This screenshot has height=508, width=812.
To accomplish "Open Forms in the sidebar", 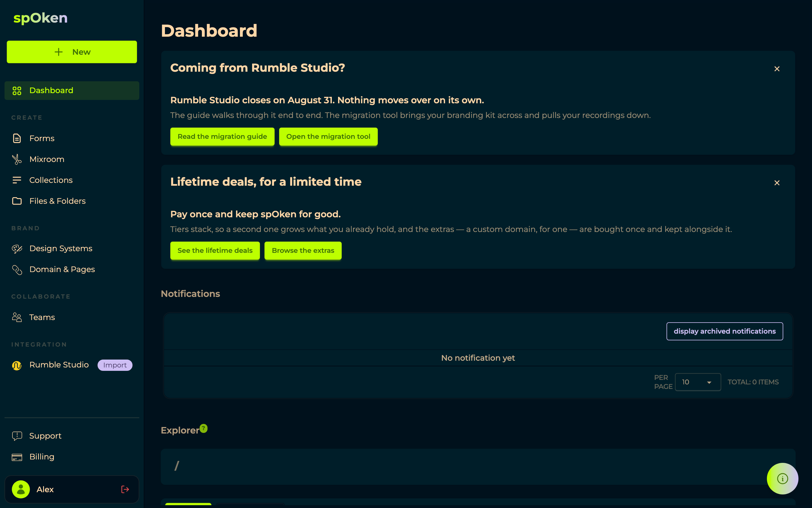I will (72, 138).
